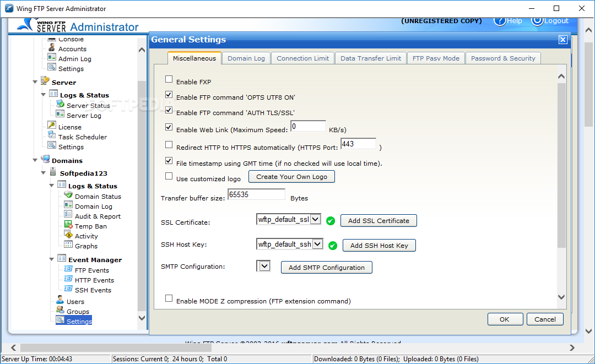This screenshot has width=595, height=364.
Task: Collapse the Server tree node
Action: tap(35, 82)
